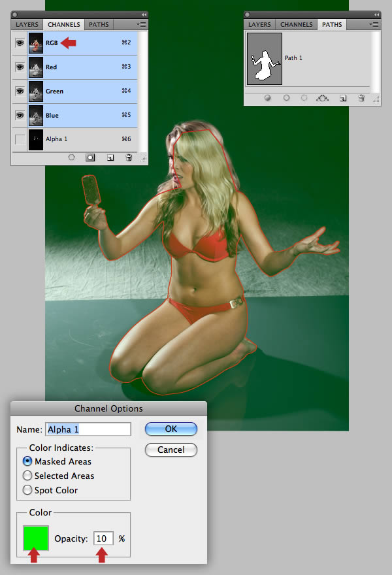Grab resize grip of Channels panel
Screen dimensions: 392x575
tap(143, 158)
